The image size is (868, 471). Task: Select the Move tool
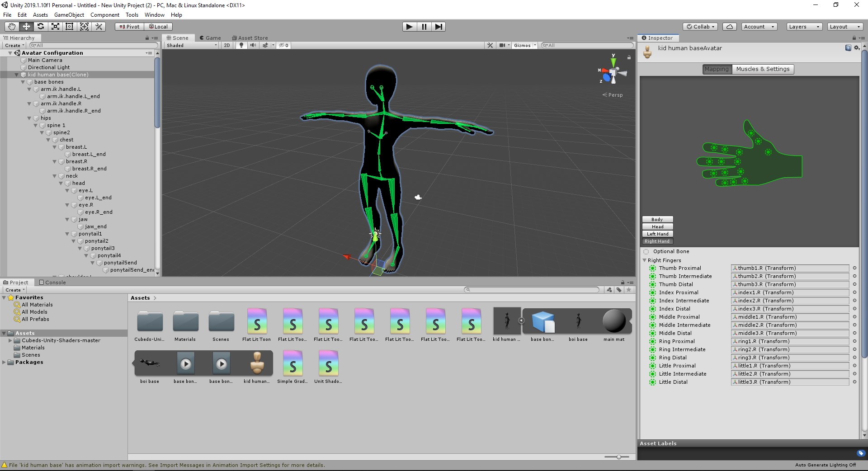[x=26, y=27]
